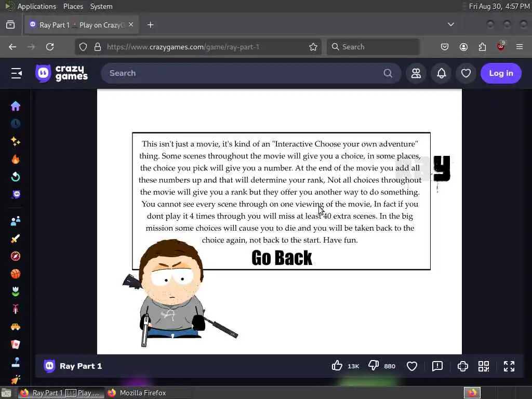Open the Pocket save icon
532x399 pixels.
pyautogui.click(x=445, y=47)
